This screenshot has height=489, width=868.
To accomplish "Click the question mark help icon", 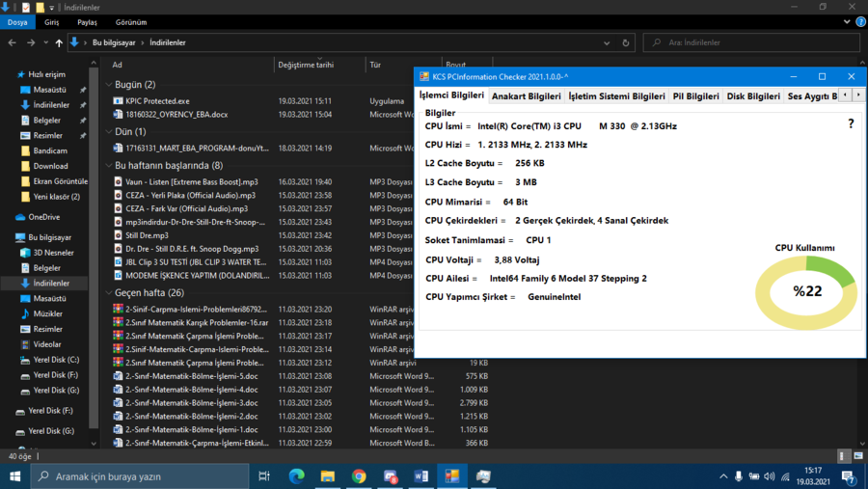I will [x=851, y=124].
